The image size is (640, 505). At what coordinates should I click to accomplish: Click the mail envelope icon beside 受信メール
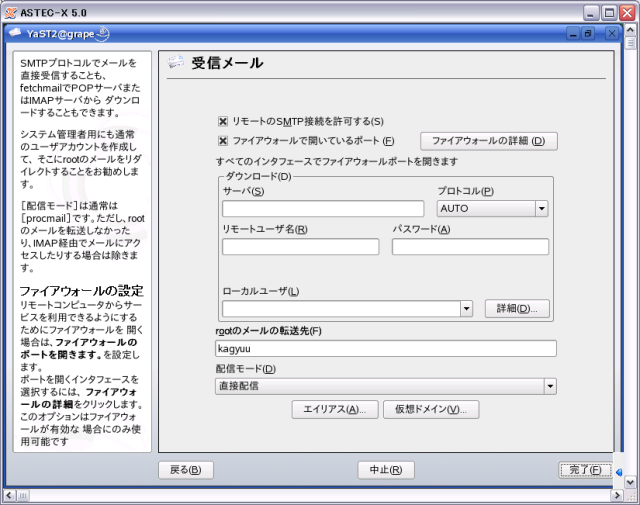tap(176, 63)
